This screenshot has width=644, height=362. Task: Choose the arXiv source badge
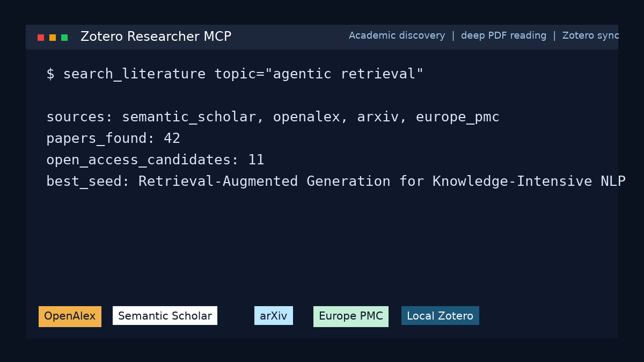tap(274, 316)
